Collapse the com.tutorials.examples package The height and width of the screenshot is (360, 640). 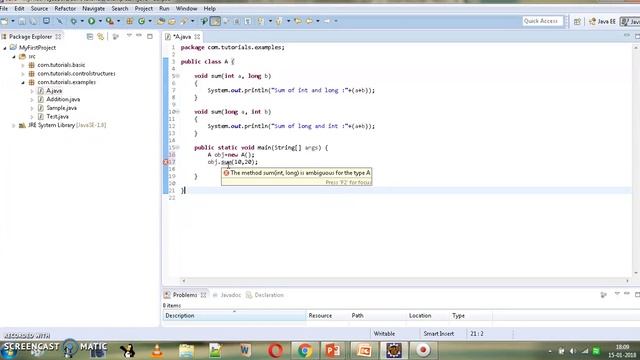23,82
